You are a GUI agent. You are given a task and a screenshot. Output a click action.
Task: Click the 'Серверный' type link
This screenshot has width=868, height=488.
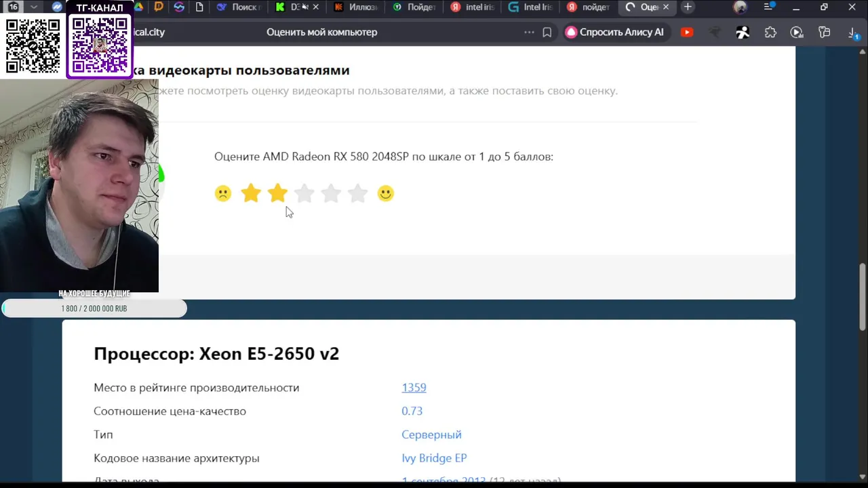click(x=431, y=434)
